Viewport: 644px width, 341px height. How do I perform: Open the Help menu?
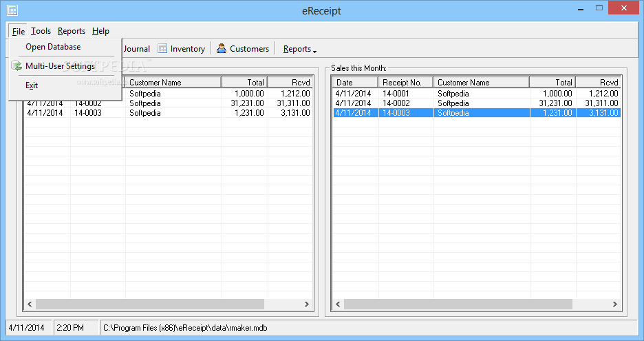(x=100, y=31)
